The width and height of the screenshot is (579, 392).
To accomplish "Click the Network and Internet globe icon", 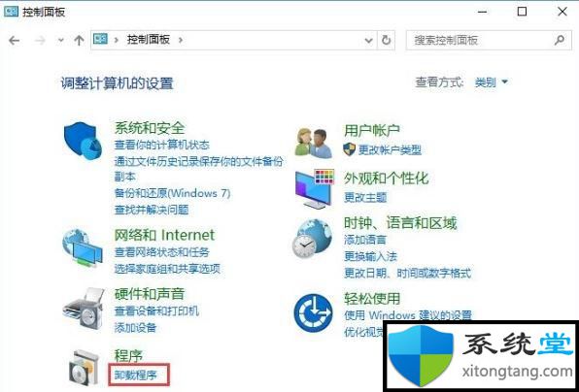I will 83,247.
